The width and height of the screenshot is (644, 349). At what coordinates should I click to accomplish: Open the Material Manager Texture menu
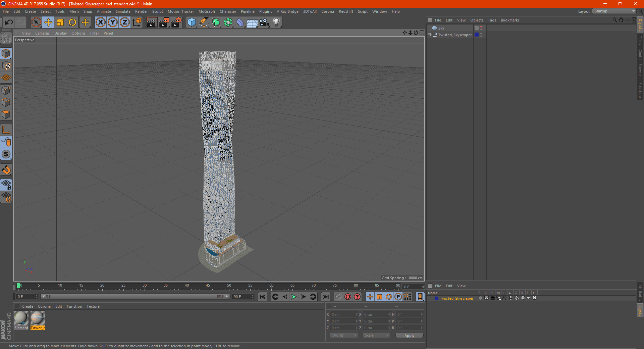pyautogui.click(x=93, y=306)
